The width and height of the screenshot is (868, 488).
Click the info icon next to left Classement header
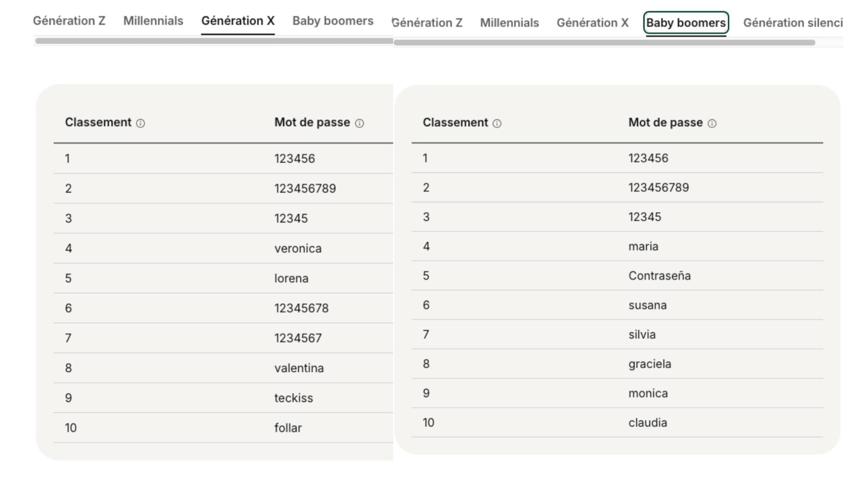(141, 123)
